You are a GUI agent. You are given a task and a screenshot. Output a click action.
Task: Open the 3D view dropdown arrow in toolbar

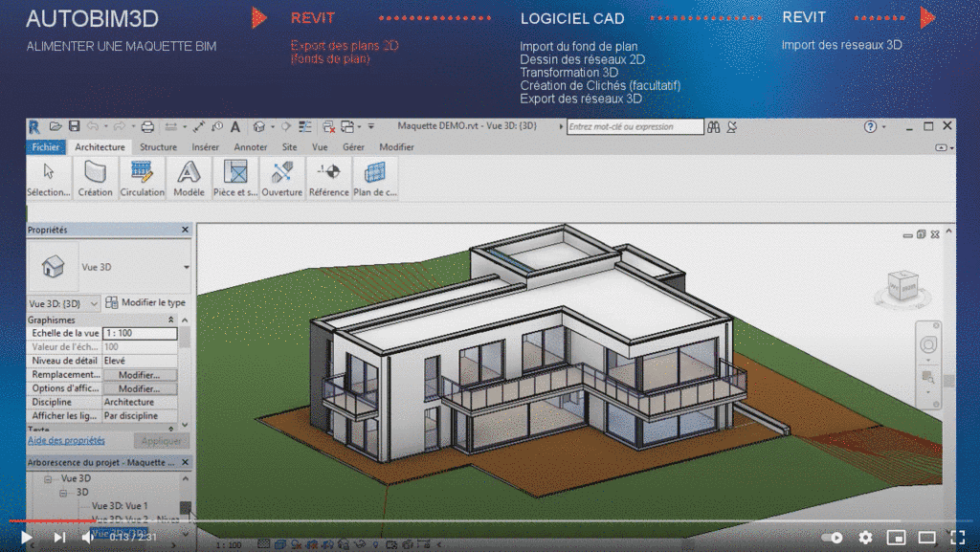[273, 127]
